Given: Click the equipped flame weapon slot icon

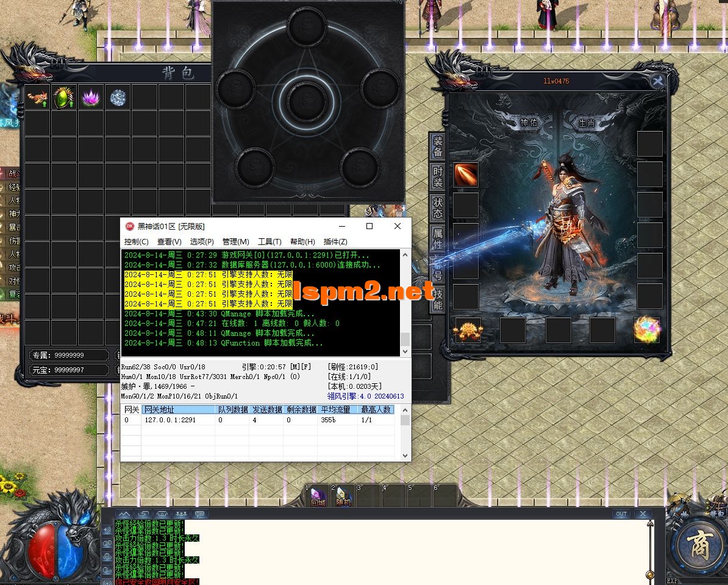Looking at the screenshot, I should (x=466, y=175).
